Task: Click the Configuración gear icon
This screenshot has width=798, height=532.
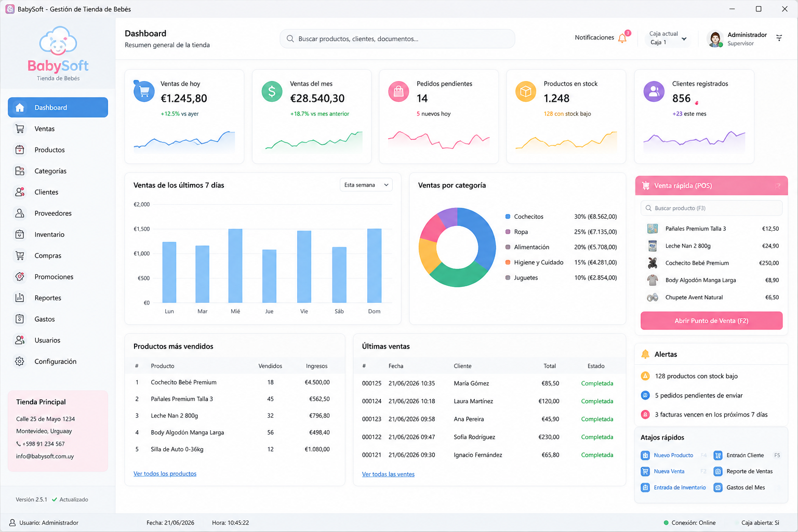Action: [x=20, y=362]
